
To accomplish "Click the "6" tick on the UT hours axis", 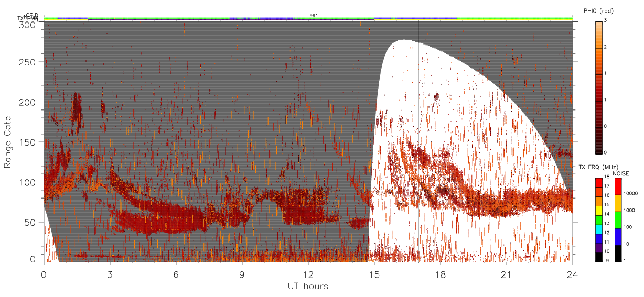I will pos(176,273).
